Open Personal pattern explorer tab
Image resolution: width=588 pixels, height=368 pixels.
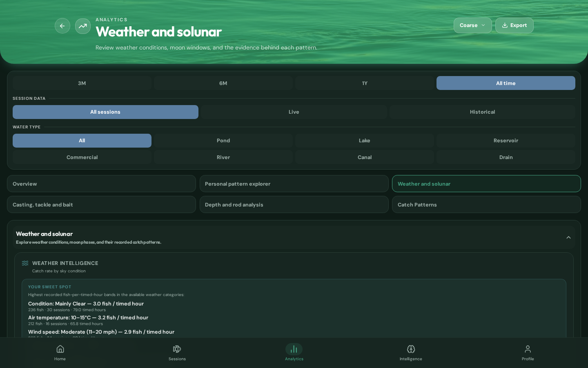[x=294, y=184]
